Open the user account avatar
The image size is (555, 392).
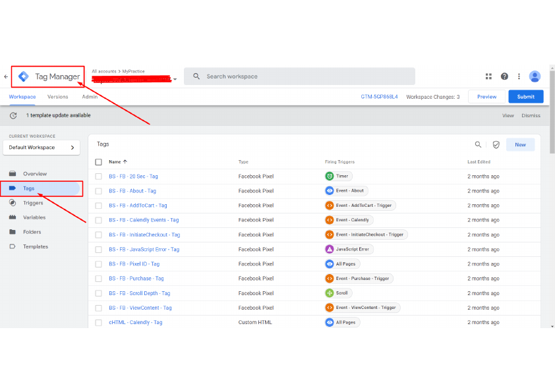click(535, 76)
